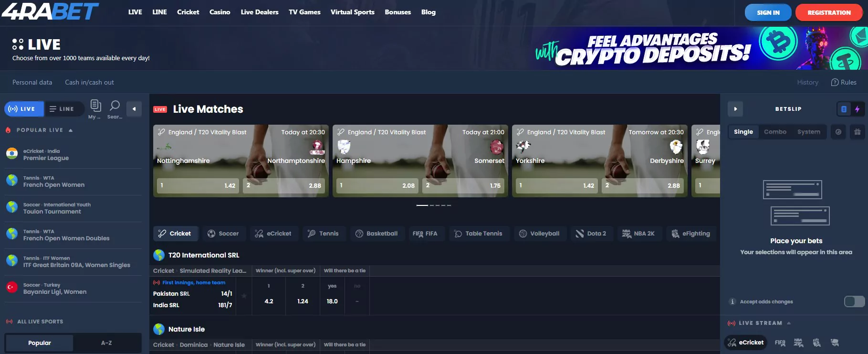Open the History link
Screen dimensions: 868x354
807,82
